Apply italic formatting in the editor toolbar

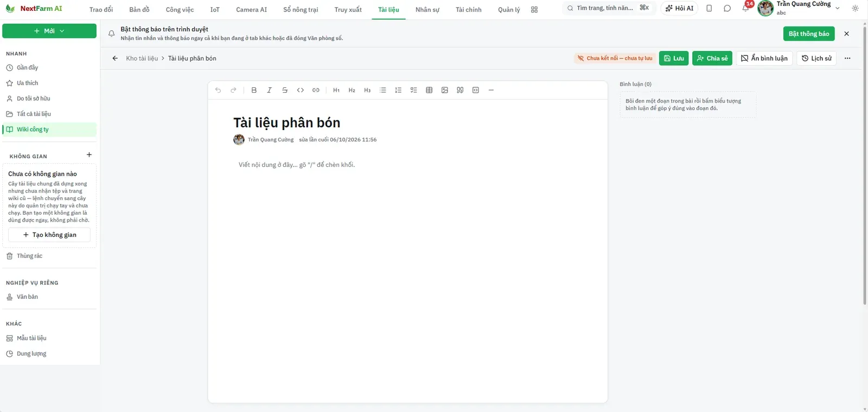tap(269, 90)
